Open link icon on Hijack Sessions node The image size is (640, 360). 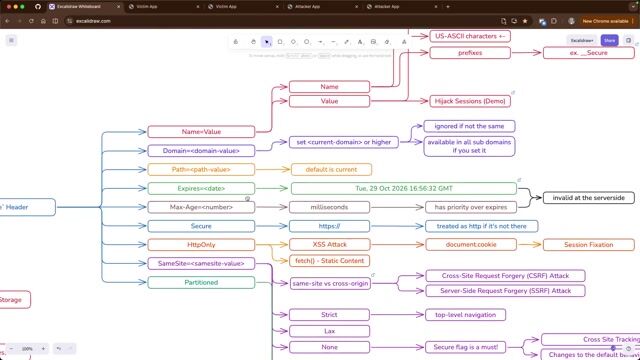(513, 93)
